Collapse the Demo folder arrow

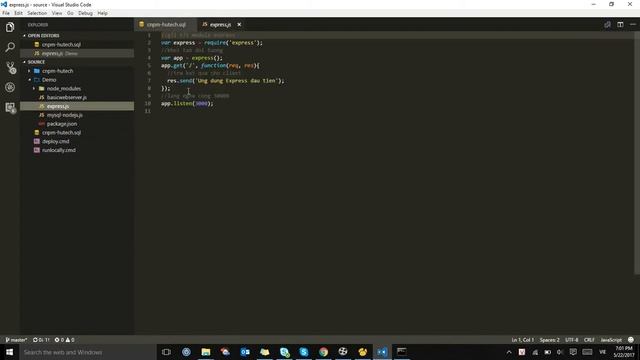29,80
